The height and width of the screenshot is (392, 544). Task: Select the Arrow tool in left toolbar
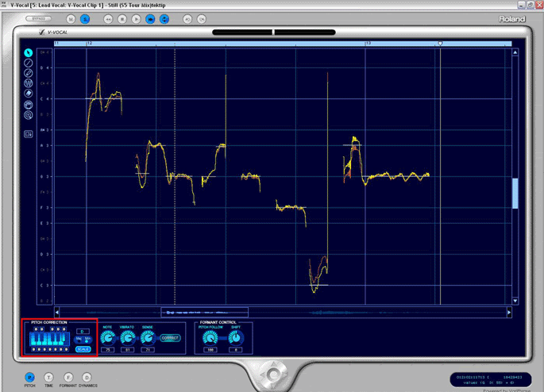[29, 52]
